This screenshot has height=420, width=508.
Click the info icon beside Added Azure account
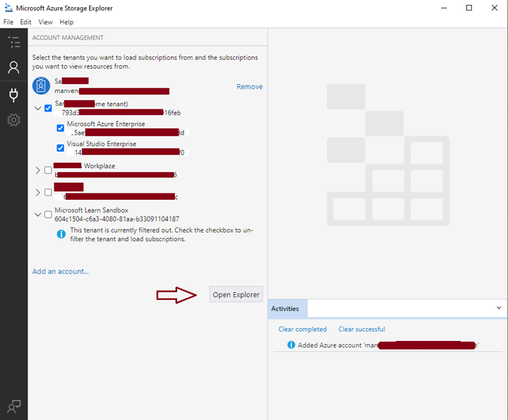pos(291,344)
